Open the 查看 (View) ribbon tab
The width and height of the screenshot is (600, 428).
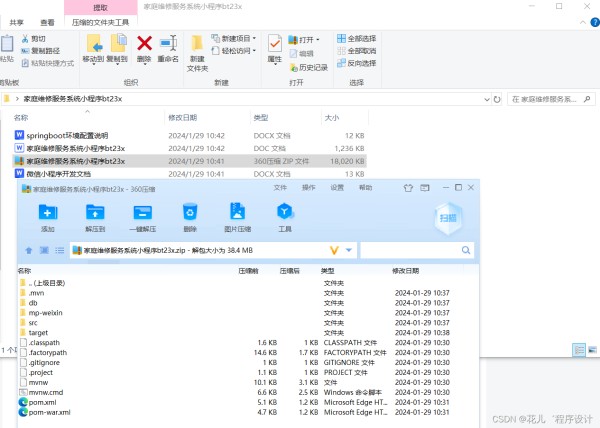(x=47, y=23)
